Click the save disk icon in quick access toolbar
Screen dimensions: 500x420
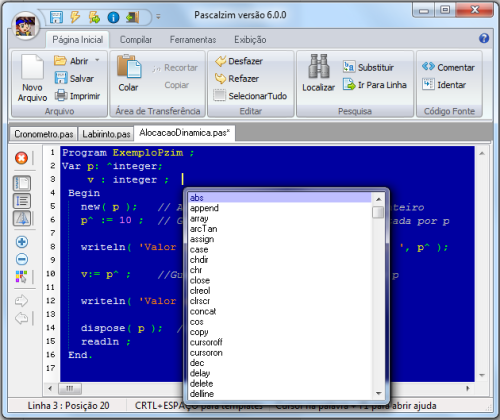(56, 17)
